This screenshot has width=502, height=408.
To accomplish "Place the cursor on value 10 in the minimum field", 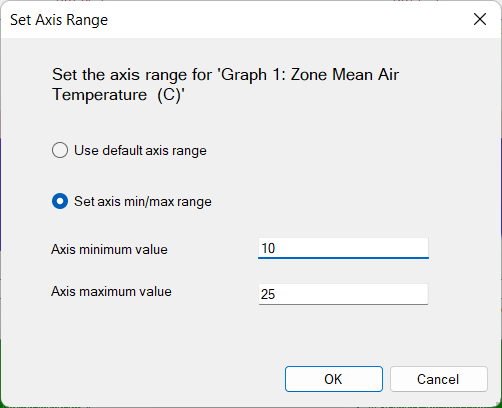I will point(268,248).
